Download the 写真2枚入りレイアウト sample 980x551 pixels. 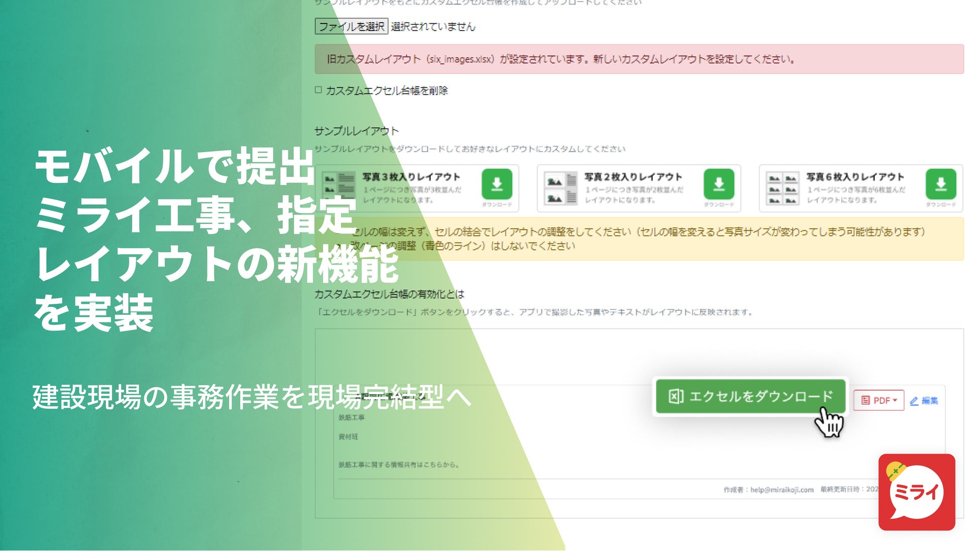(x=719, y=184)
